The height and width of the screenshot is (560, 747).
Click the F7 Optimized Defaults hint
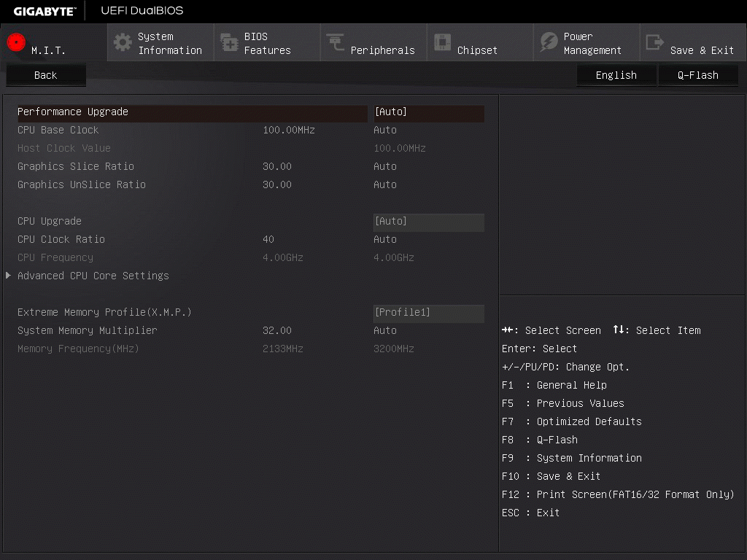coord(572,421)
